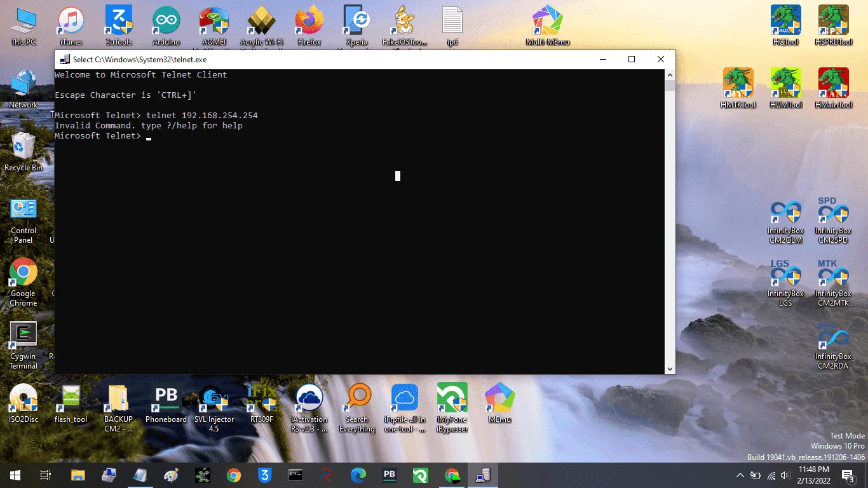This screenshot has width=868, height=488.
Task: Launch 3uTools from the desktop
Action: coord(119,26)
